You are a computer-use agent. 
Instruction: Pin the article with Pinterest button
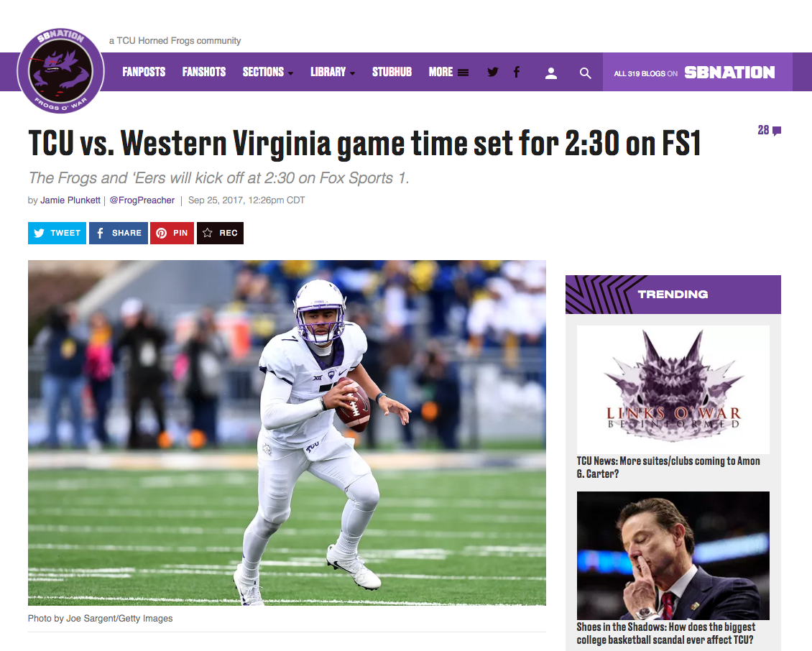[172, 233]
